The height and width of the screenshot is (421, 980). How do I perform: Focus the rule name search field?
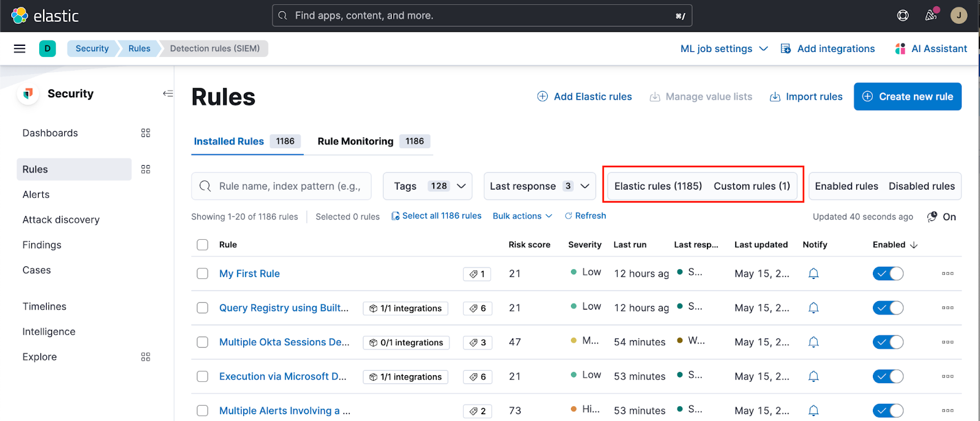[x=281, y=186]
